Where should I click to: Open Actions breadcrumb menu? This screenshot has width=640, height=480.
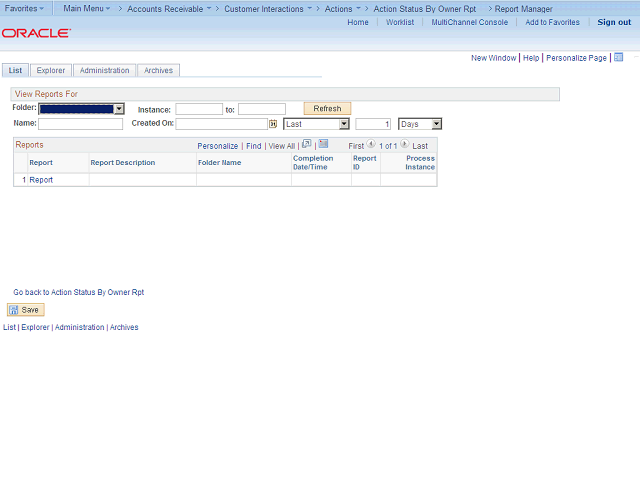(x=342, y=9)
